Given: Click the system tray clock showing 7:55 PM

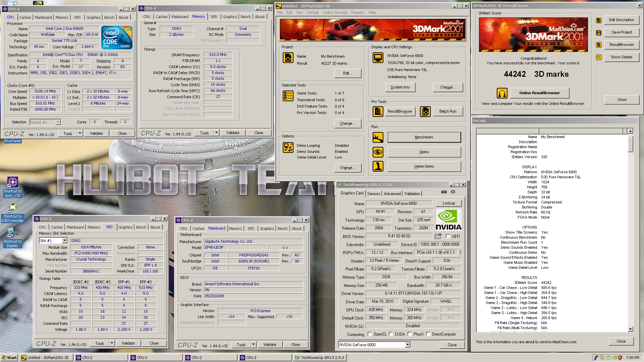Looking at the screenshot, I should (x=632, y=358).
